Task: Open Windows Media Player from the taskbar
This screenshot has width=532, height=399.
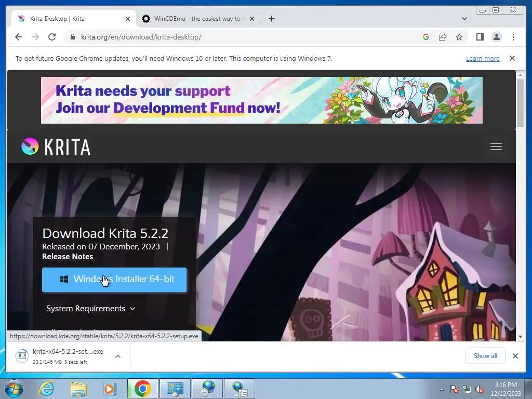Action: (x=109, y=389)
